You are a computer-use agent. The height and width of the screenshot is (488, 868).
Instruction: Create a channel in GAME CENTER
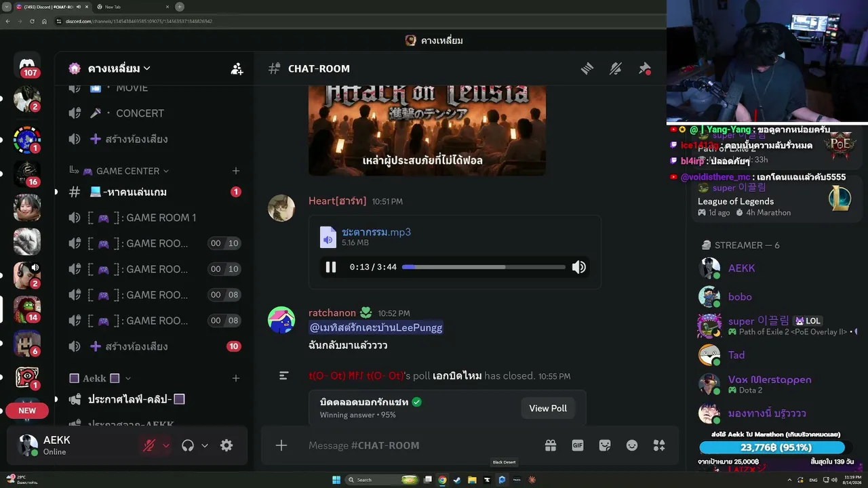coord(236,171)
